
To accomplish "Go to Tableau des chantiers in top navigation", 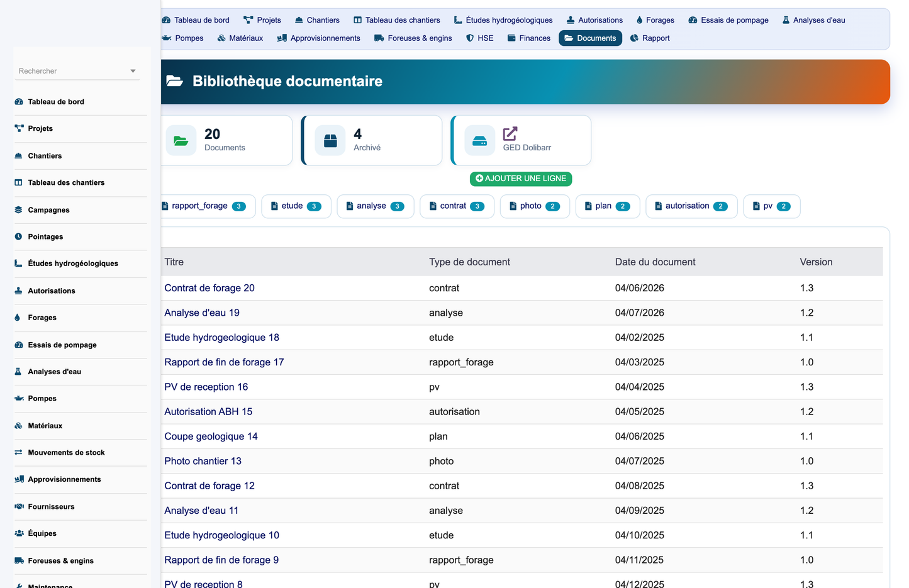I will click(397, 20).
